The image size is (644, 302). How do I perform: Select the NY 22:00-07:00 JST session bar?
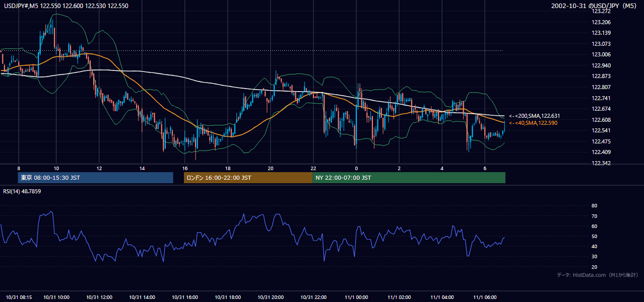[409, 178]
